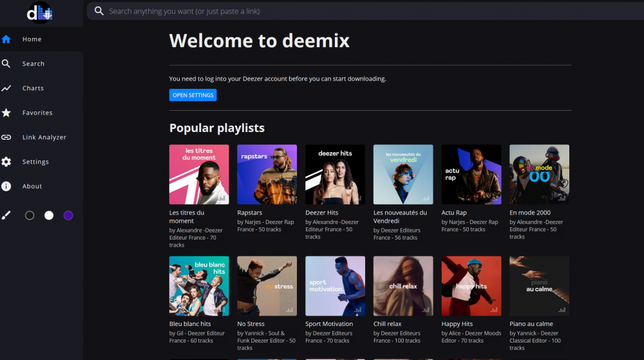This screenshot has height=360, width=644.
Task: Click the Rapstars playlist title
Action: [x=250, y=213]
